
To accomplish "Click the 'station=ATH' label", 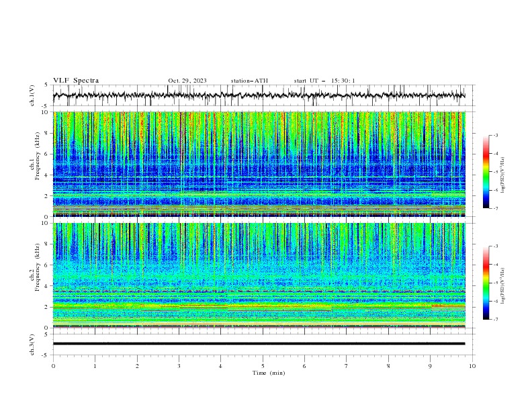I will pyautogui.click(x=249, y=81).
